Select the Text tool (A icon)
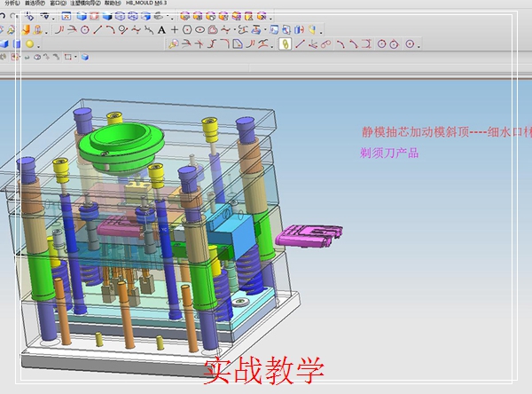The width and height of the screenshot is (532, 394). tap(161, 29)
